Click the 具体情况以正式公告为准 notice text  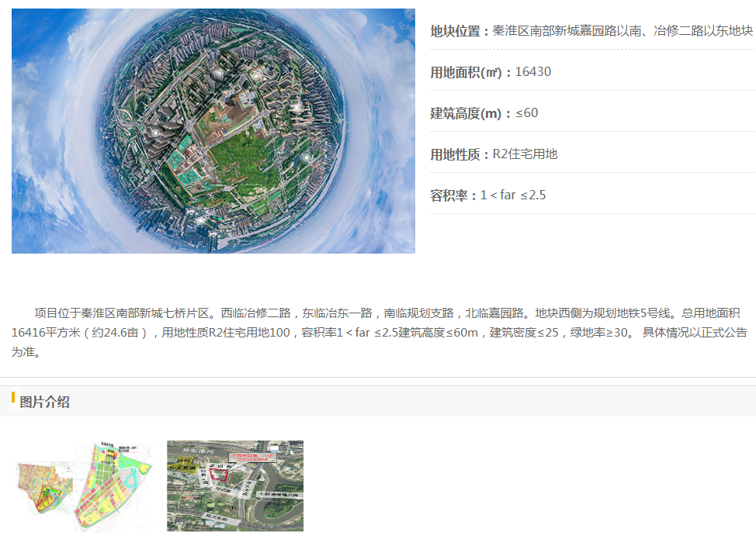tap(695, 333)
